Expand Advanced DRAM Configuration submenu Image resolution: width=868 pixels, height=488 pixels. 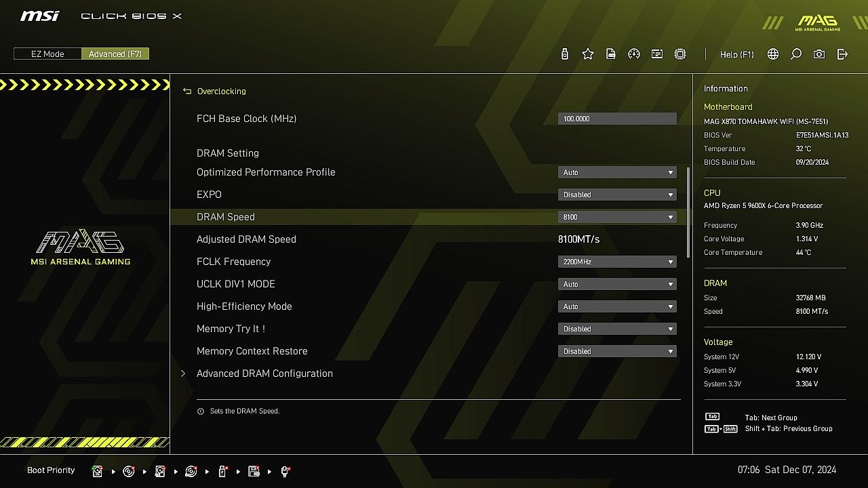pos(264,373)
